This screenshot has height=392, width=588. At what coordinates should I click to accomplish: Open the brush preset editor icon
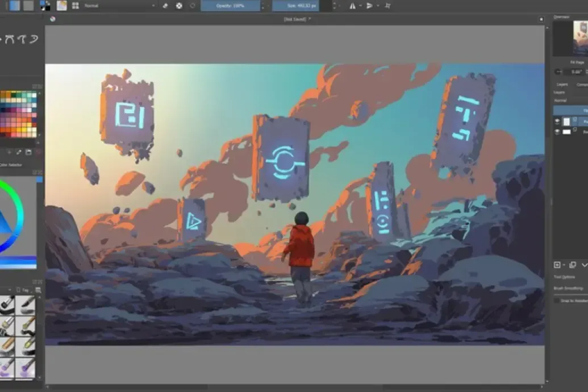(61, 6)
